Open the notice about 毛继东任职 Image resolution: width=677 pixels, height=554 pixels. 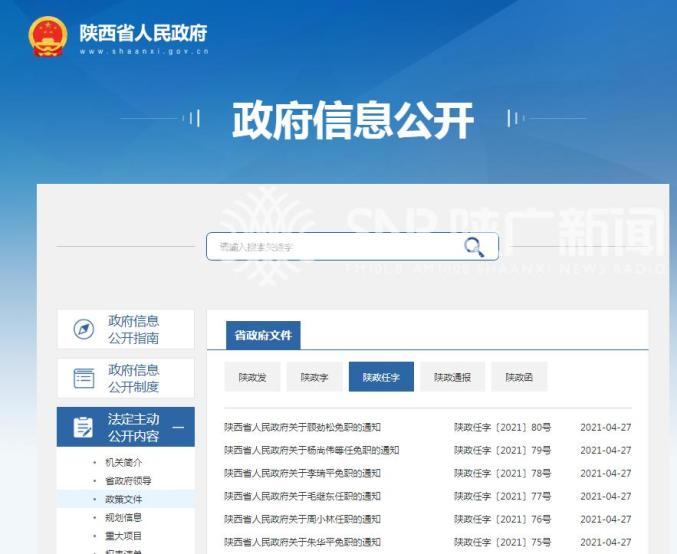302,496
